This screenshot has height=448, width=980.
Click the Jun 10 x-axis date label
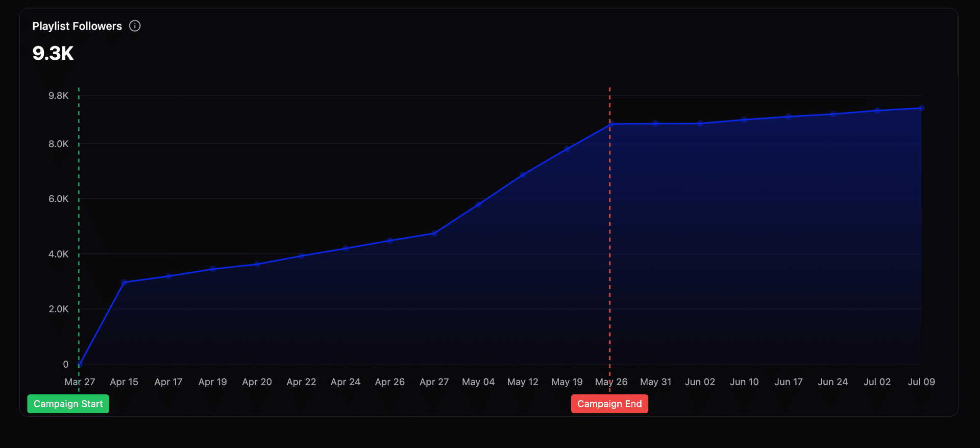(x=744, y=382)
